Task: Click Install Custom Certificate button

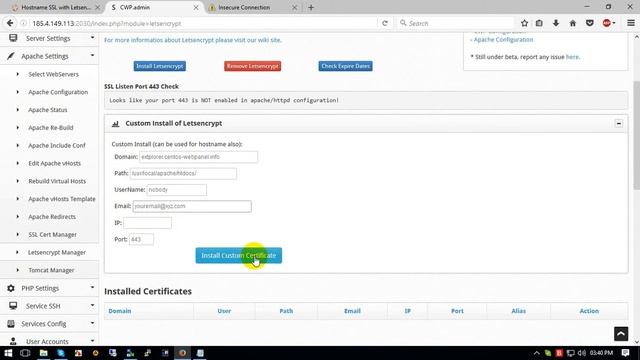Action: coord(238,256)
